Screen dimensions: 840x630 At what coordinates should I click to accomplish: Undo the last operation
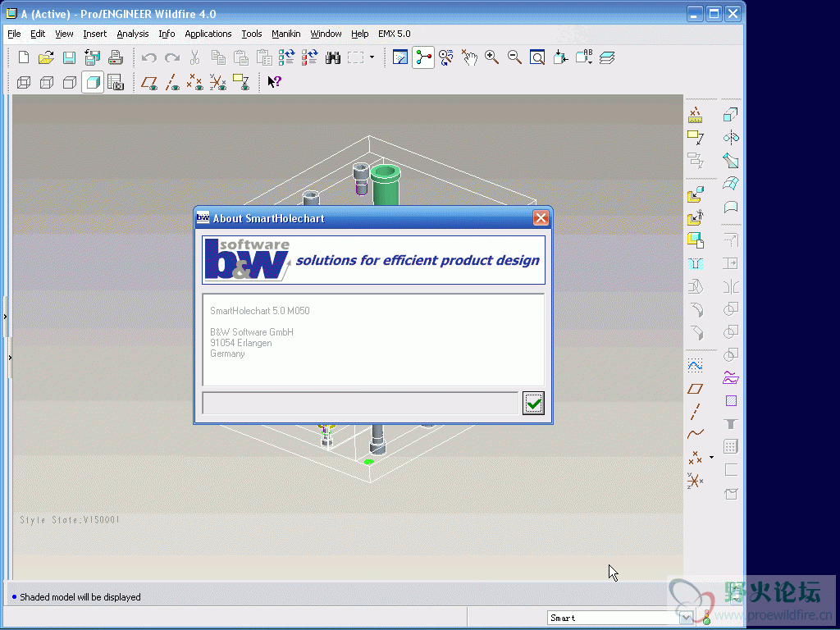coord(149,57)
